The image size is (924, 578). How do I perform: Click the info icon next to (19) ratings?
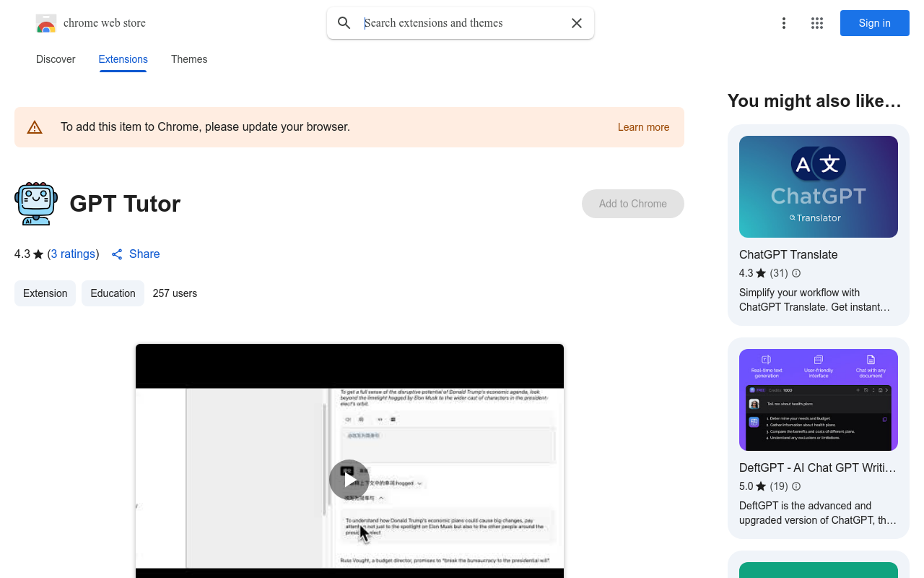tap(796, 486)
